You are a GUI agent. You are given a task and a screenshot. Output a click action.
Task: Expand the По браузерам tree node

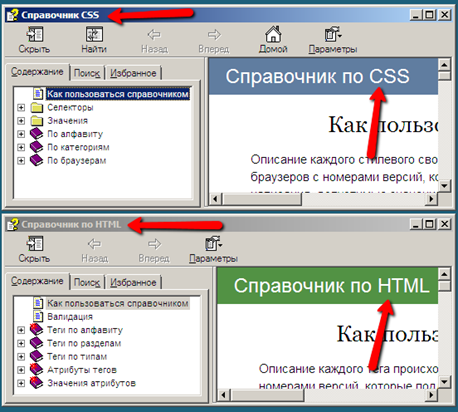(x=21, y=161)
